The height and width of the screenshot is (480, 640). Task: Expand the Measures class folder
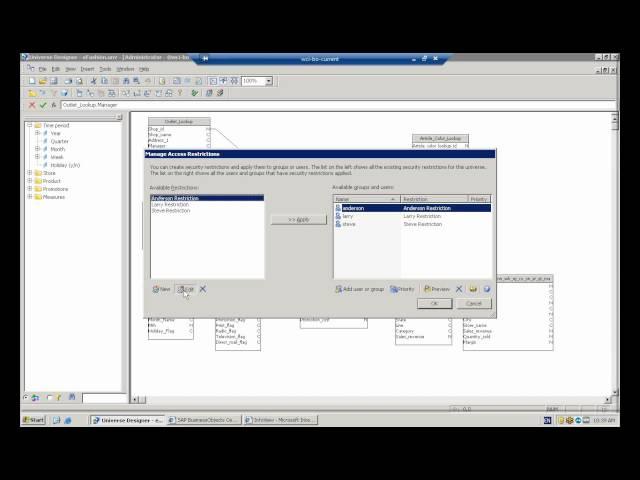(30, 197)
